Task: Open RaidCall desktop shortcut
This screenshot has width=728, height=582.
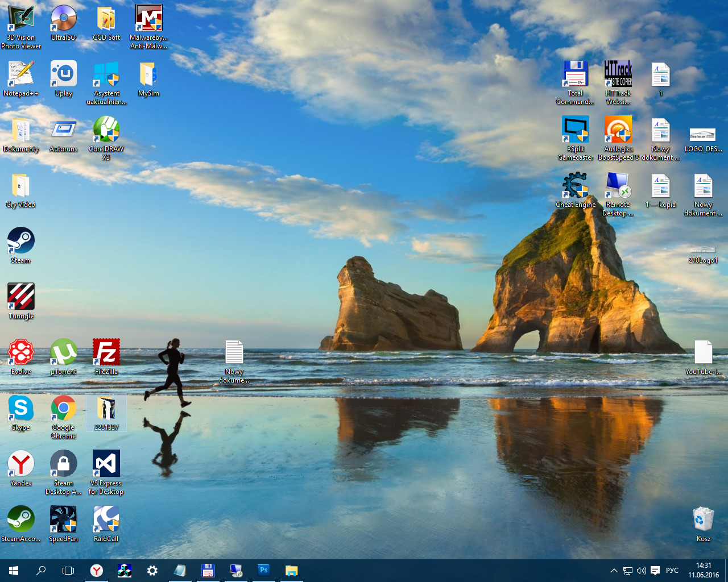Action: click(106, 524)
